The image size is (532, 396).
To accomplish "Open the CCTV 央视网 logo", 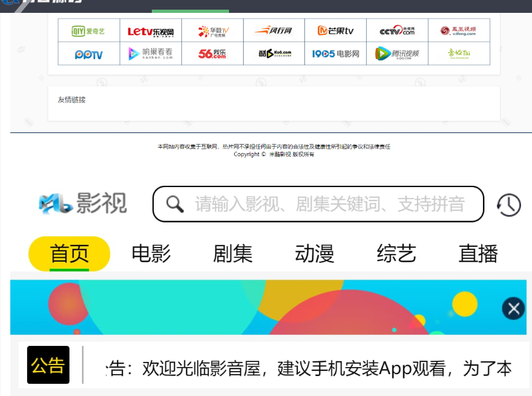I will coord(396,30).
